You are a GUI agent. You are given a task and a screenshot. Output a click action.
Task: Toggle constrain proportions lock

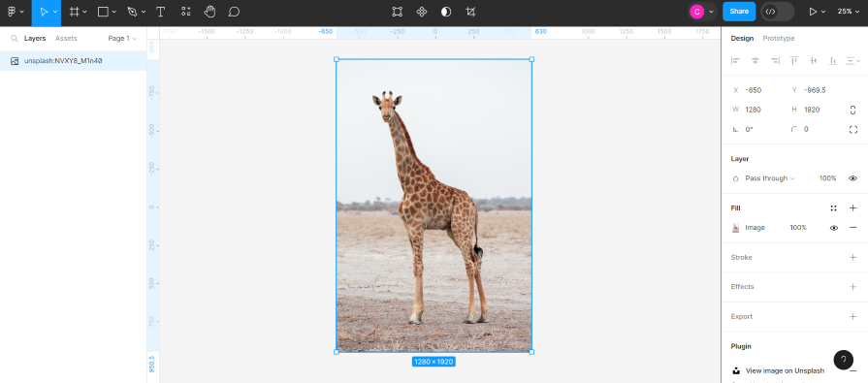point(853,110)
